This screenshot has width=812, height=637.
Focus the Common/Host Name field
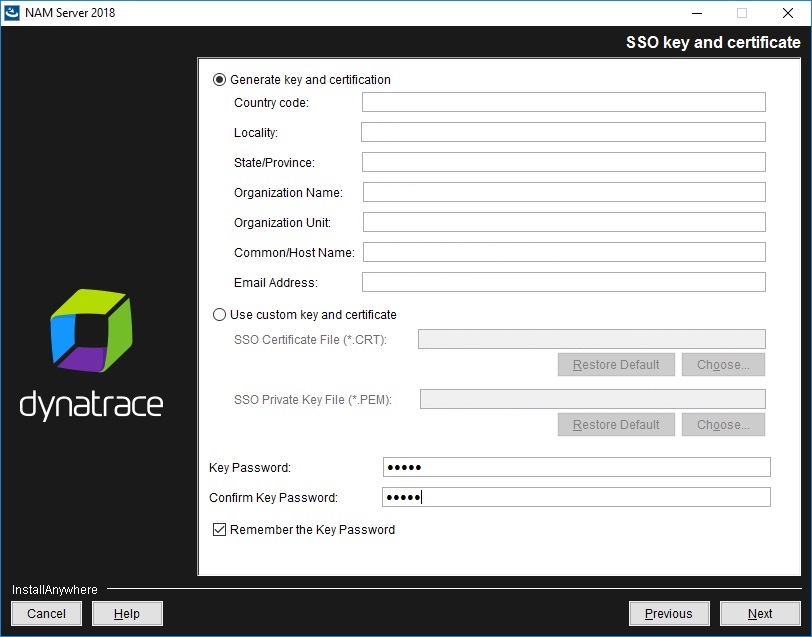pos(564,252)
